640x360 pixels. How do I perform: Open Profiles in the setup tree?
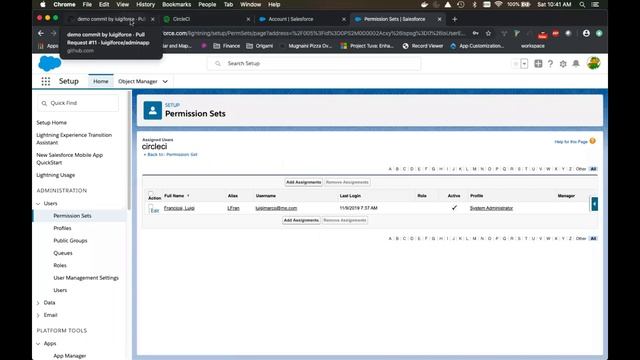pyautogui.click(x=62, y=228)
